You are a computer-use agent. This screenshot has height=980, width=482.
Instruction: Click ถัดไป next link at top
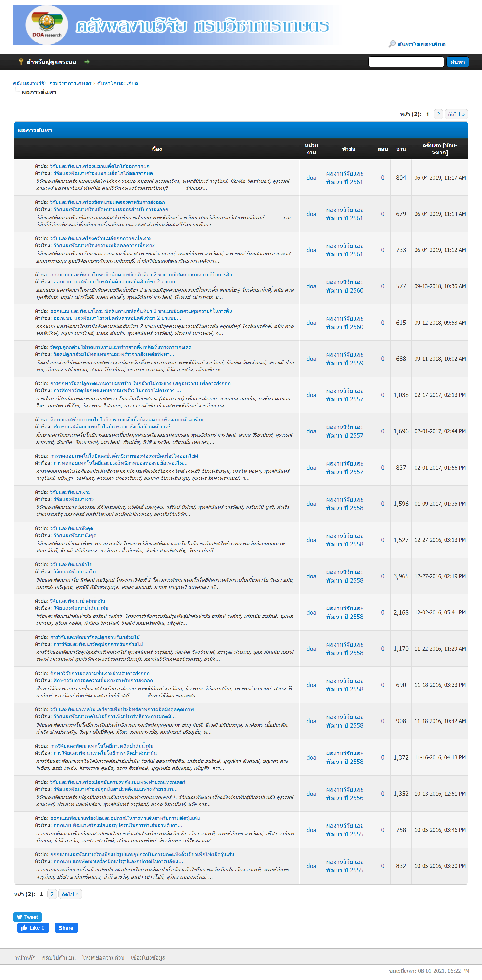[456, 114]
